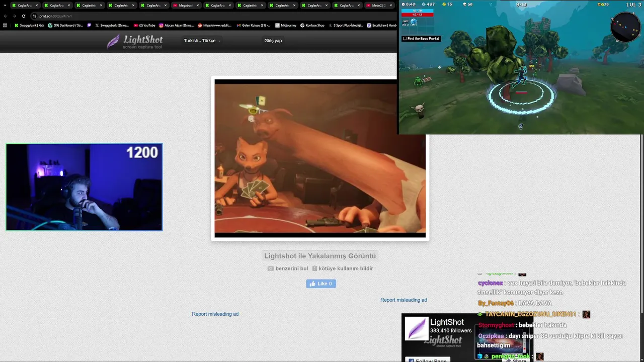Open the Excalidraw bookmark
The height and width of the screenshot is (362, 644).
381,25
